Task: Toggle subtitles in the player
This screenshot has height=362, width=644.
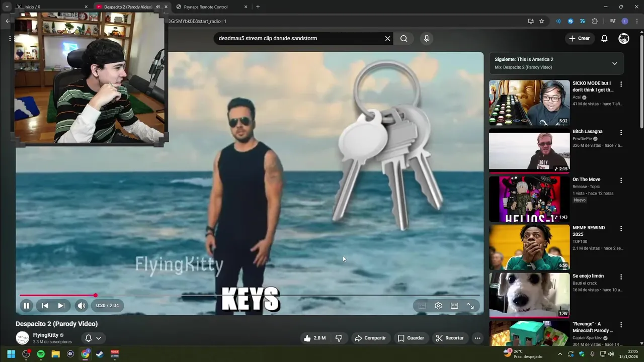Action: [422, 306]
